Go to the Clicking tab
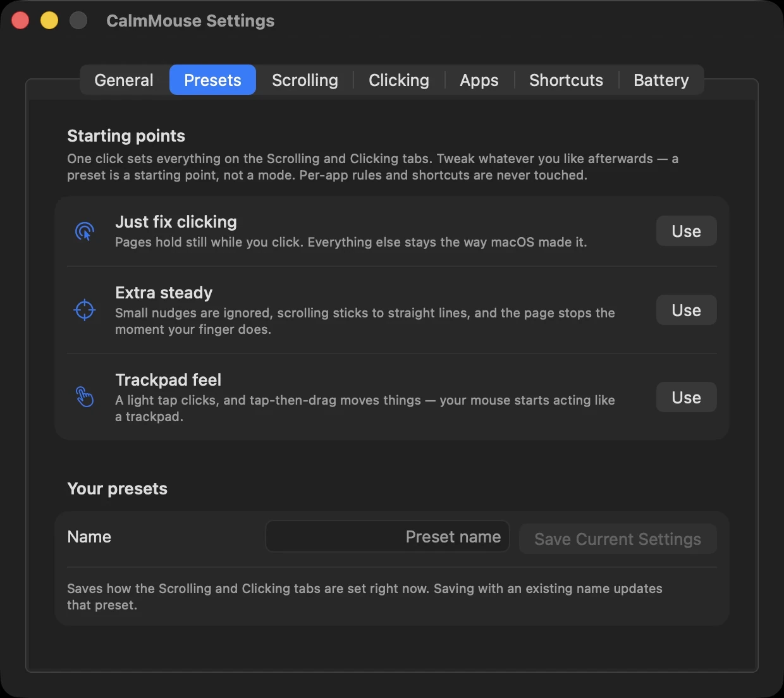Viewport: 784px width, 698px height. [x=399, y=80]
